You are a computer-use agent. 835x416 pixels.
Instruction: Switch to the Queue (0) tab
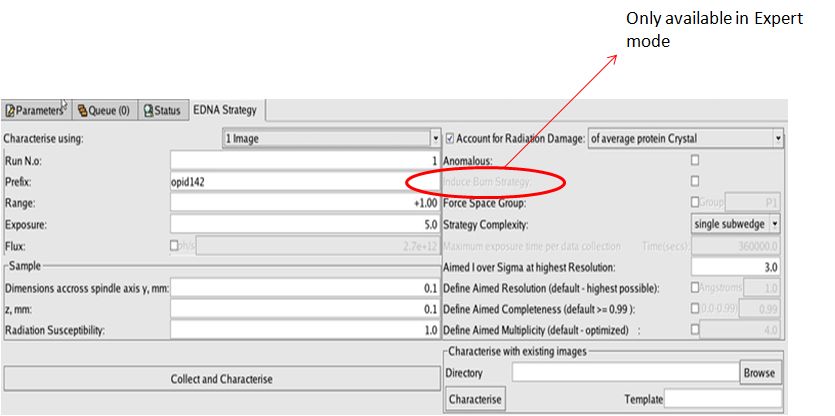(x=103, y=111)
